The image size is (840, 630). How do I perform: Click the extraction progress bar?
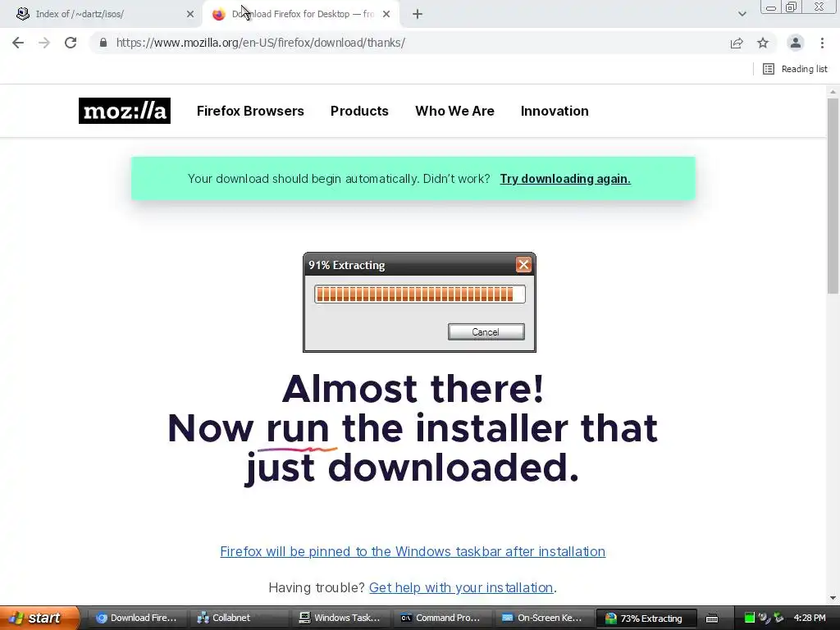(419, 294)
